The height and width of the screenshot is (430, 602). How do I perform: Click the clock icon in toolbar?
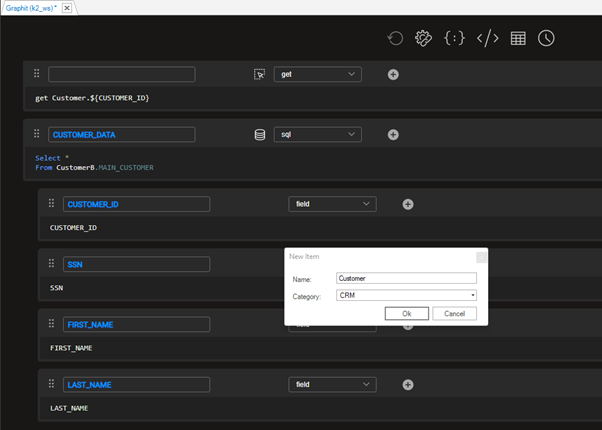pos(546,38)
